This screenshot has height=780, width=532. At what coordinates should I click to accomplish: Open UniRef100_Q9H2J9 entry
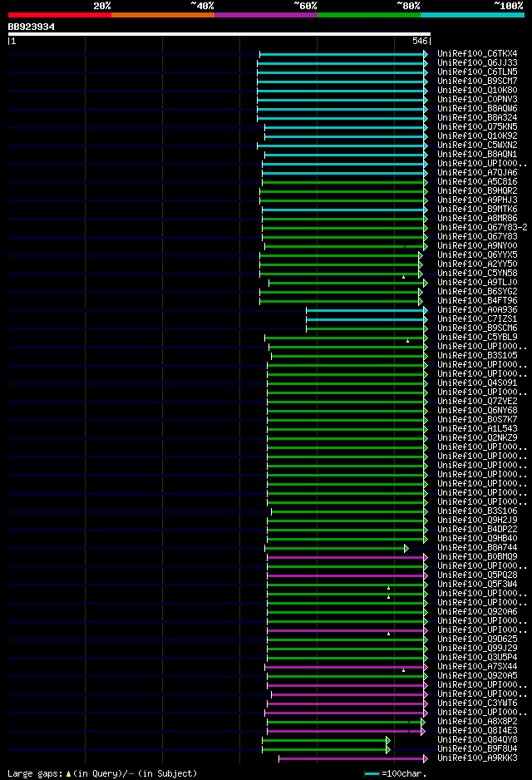coord(477,520)
